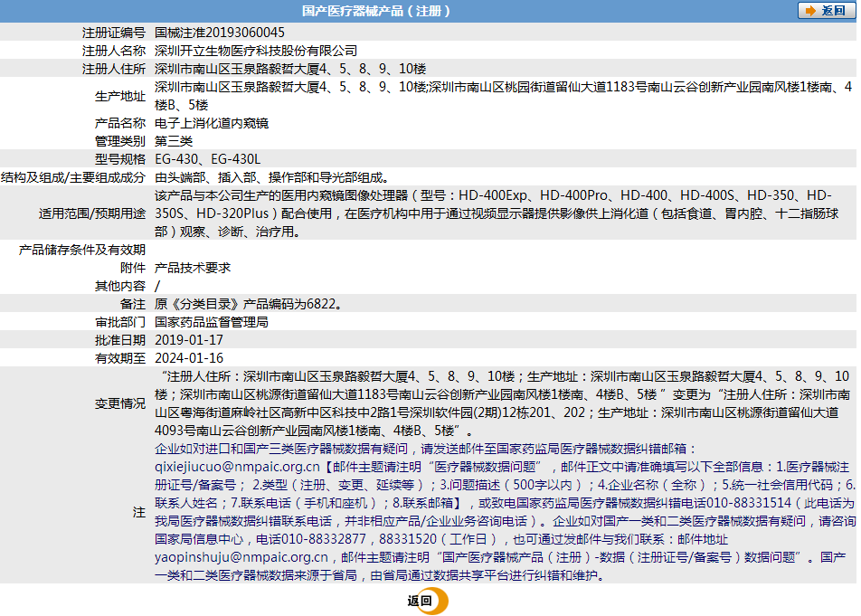Click the 适用范围/预期用途 row label

[92, 213]
